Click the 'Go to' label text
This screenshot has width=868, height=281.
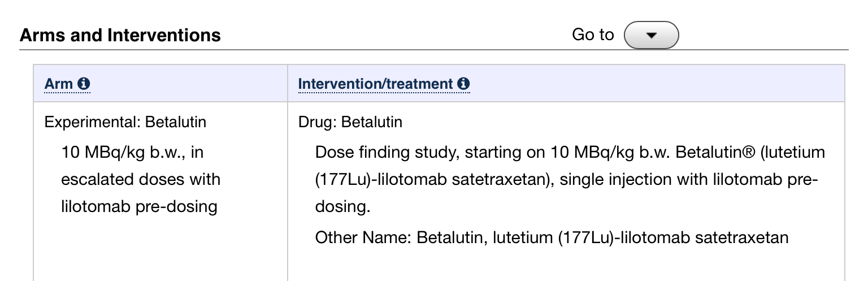(x=593, y=35)
